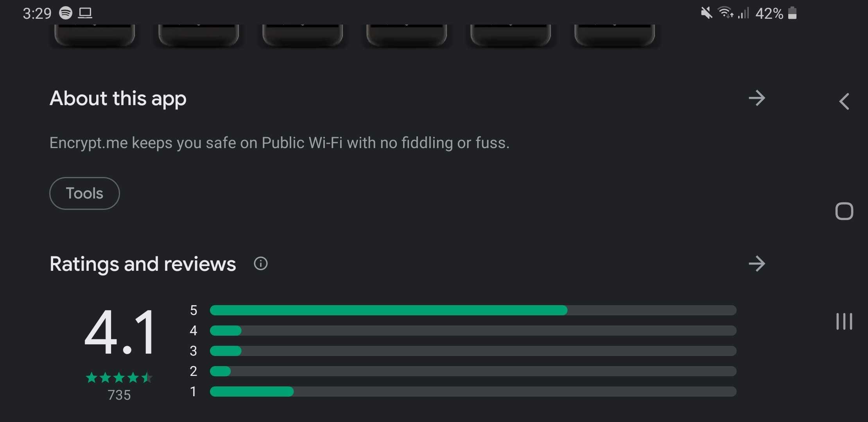Select the Tools category chip
This screenshot has width=868, height=422.
pyautogui.click(x=84, y=193)
